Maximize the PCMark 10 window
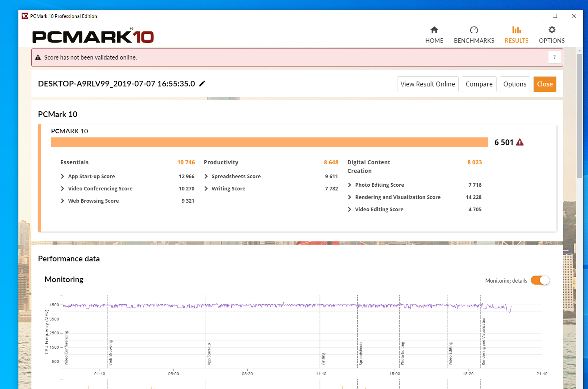The width and height of the screenshot is (588, 389). (555, 16)
